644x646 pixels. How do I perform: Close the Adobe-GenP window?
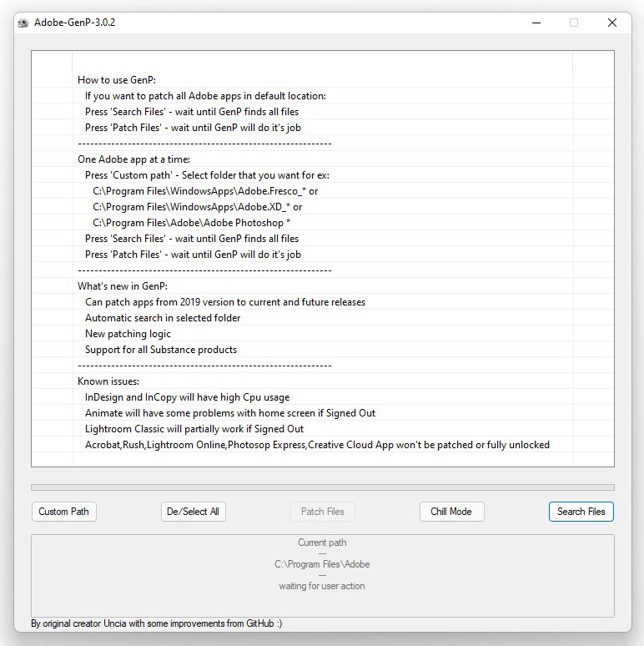pos(611,23)
